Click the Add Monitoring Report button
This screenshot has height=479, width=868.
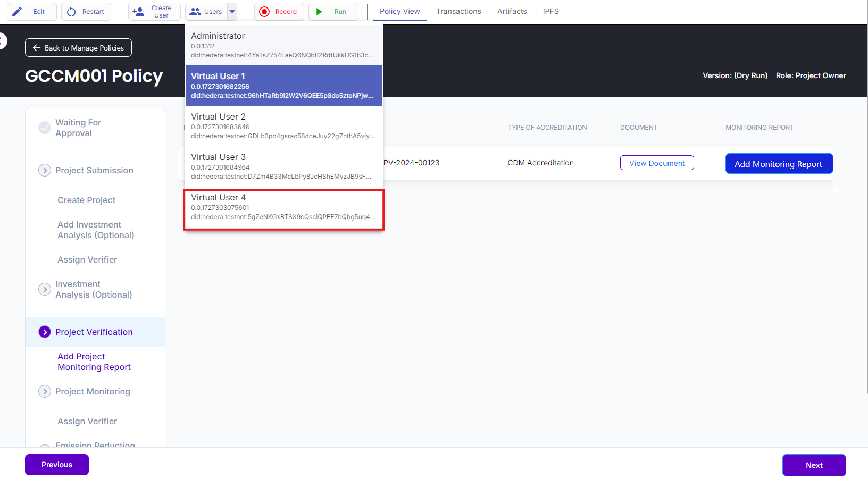coord(779,164)
